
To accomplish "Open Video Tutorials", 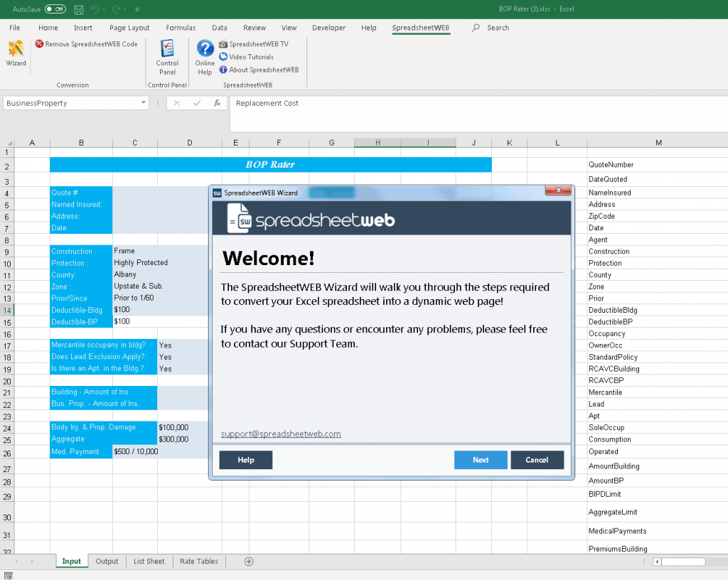I will click(247, 57).
